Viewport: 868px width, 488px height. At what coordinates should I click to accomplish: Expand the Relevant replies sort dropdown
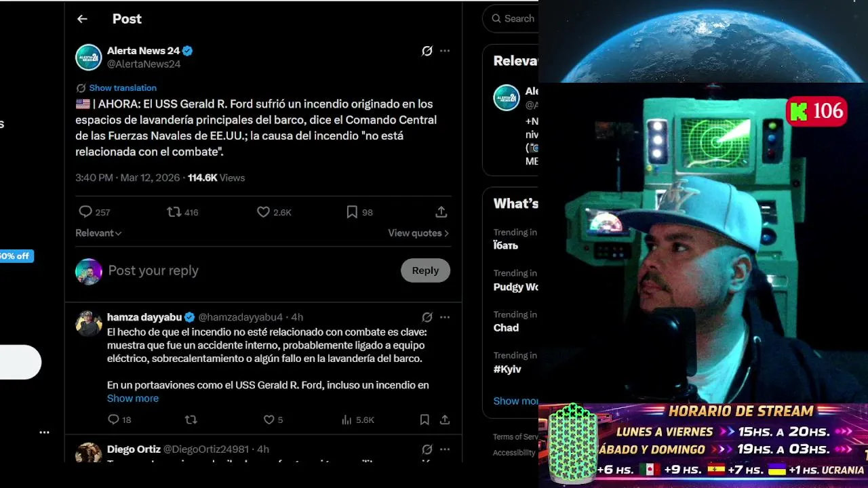coord(98,233)
